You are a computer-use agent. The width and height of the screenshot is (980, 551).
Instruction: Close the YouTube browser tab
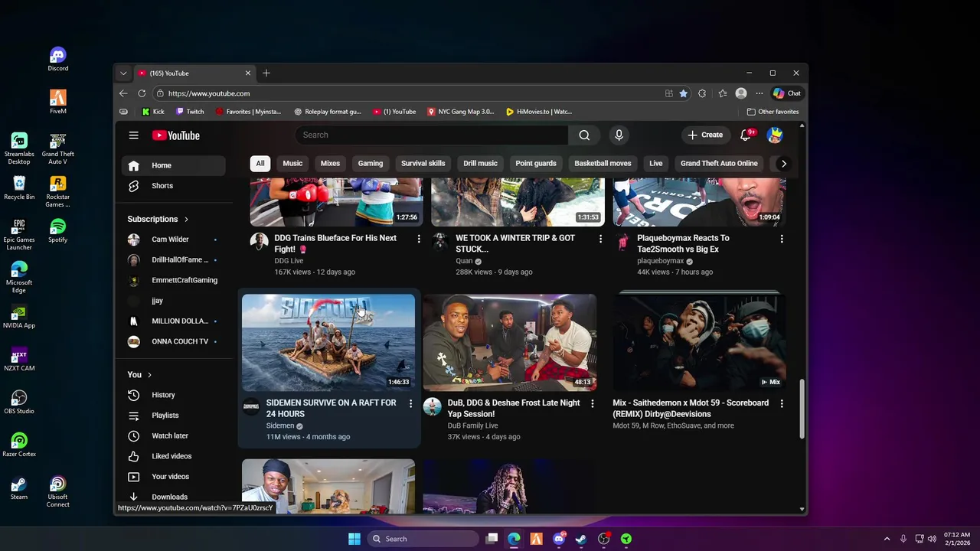coord(247,73)
